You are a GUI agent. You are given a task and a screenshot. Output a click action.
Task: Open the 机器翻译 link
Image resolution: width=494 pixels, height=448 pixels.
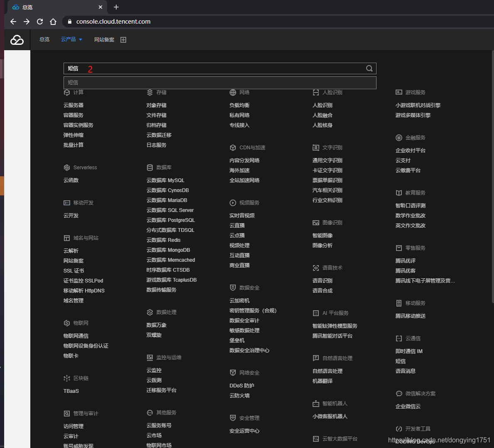point(322,381)
